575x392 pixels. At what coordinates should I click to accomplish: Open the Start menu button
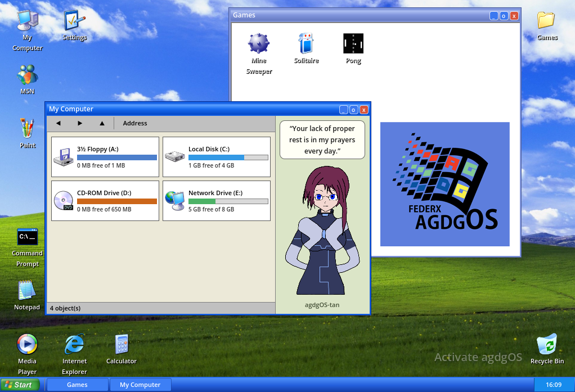click(20, 385)
